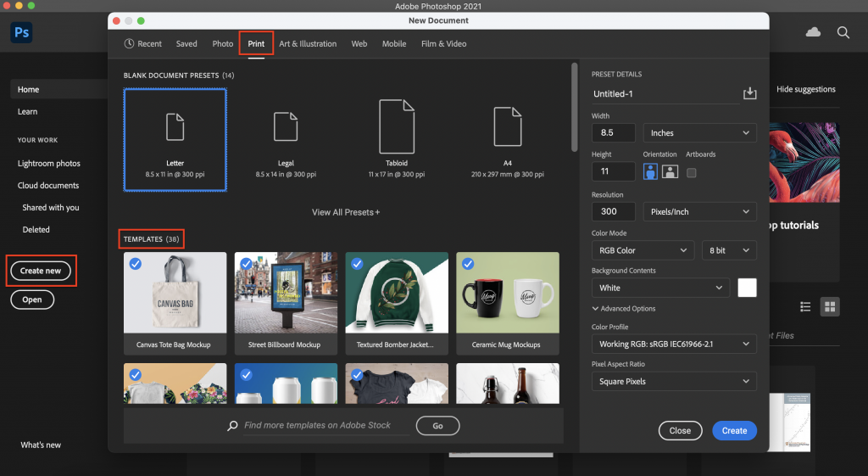Open the cloud sync status icon

click(813, 32)
